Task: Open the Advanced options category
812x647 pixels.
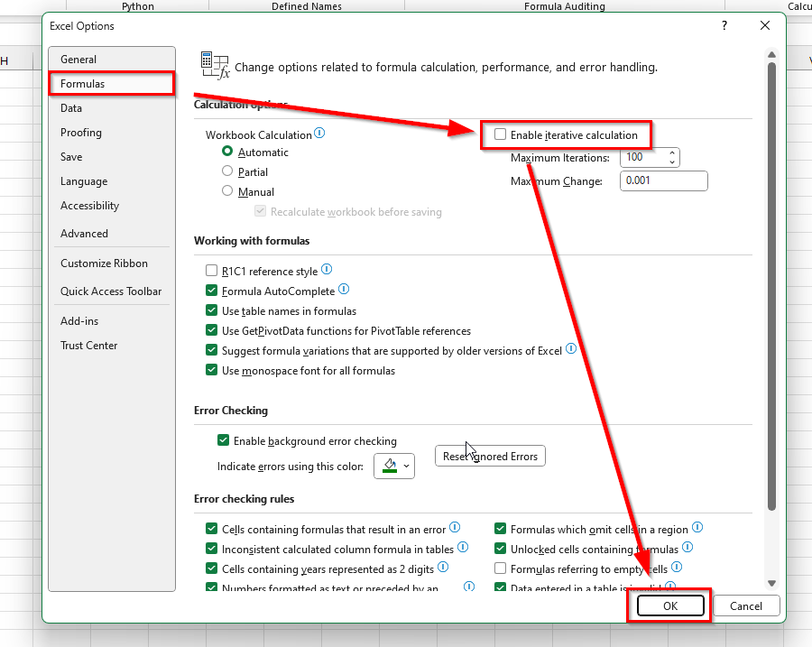Action: [84, 234]
